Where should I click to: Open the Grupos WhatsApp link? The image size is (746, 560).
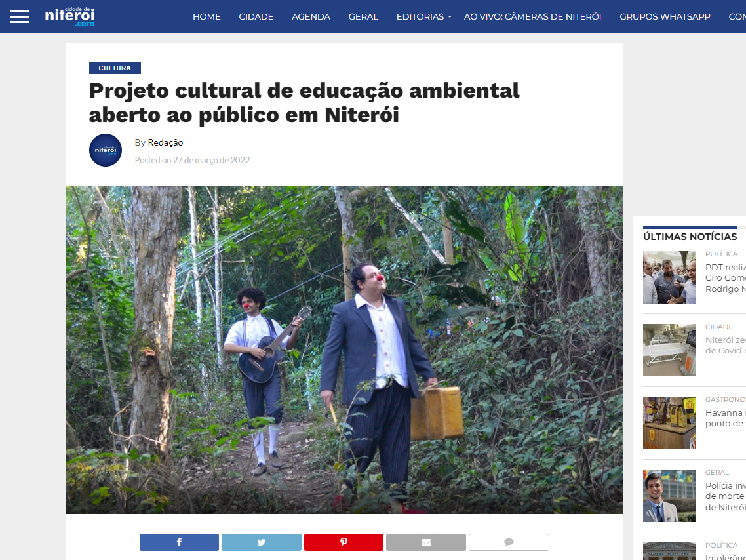point(665,16)
